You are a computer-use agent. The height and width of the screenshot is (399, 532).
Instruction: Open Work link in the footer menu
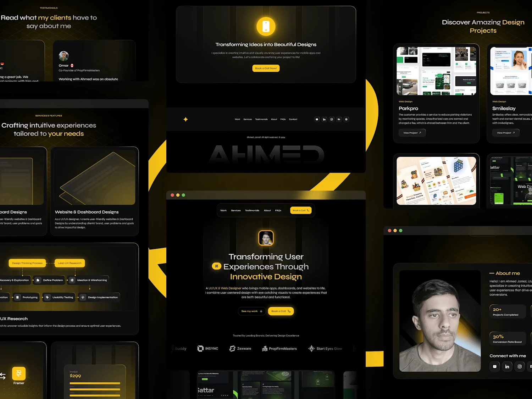point(237,119)
